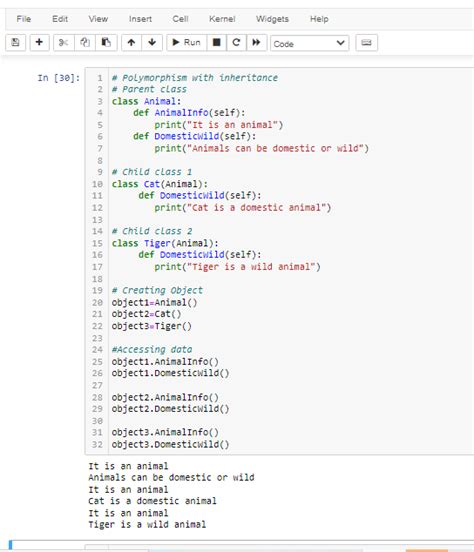The image size is (474, 552).
Task: Open the command palette keyboard icon
Action: [366, 43]
